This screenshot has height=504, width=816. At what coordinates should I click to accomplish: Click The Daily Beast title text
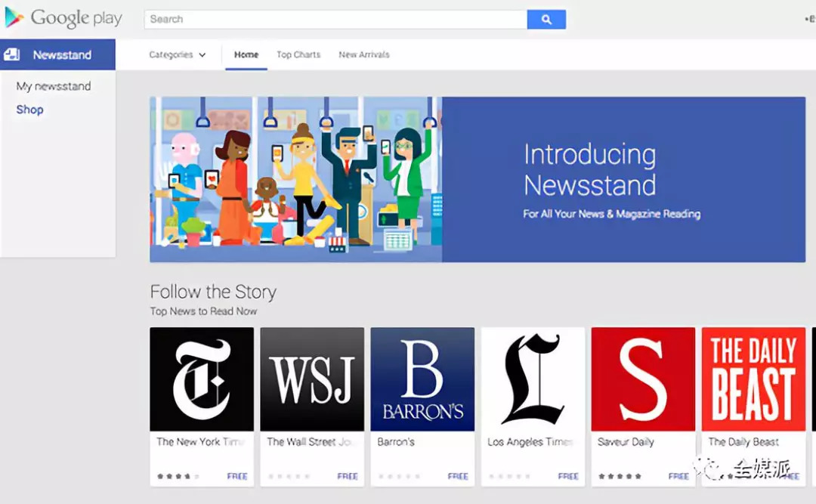743,441
